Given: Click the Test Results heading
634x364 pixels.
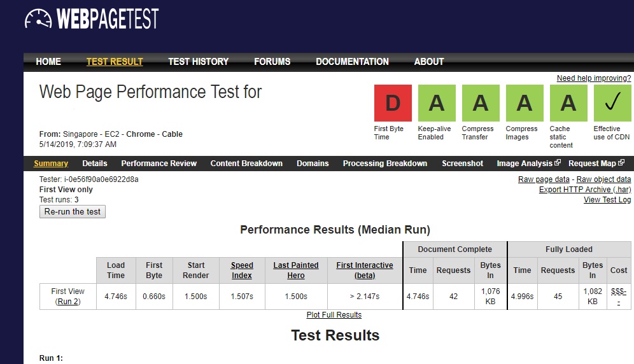Looking at the screenshot, I should 335,335.
